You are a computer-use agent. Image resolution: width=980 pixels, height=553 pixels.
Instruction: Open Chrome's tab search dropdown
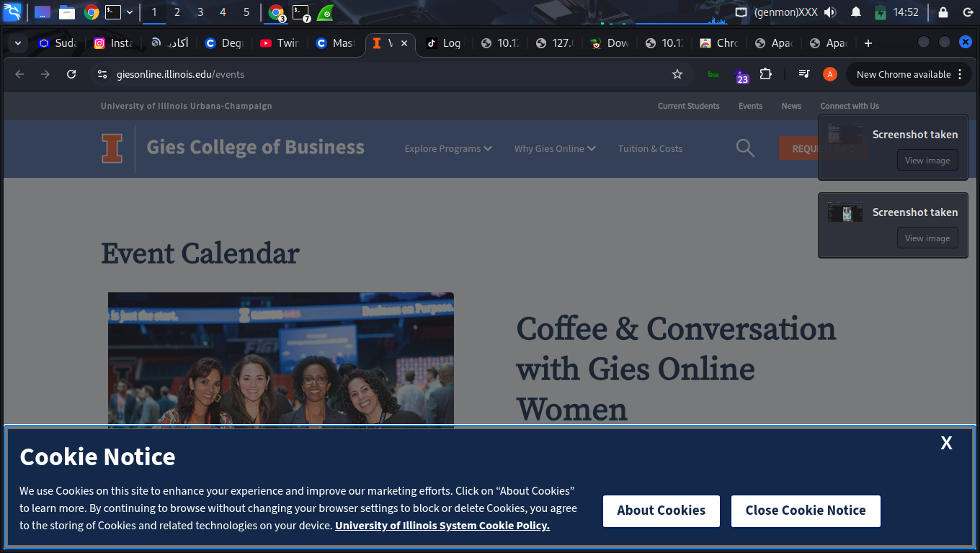pyautogui.click(x=18, y=43)
